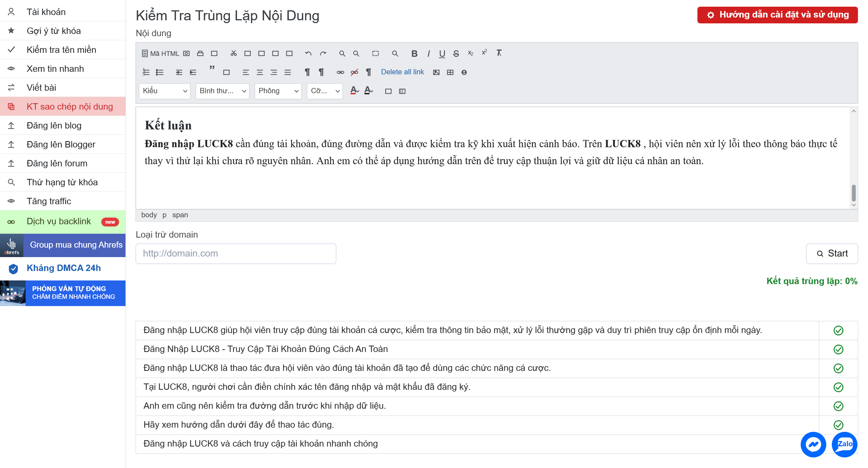Image resolution: width=868 pixels, height=468 pixels.
Task: Align text to the left
Action: 246,72
